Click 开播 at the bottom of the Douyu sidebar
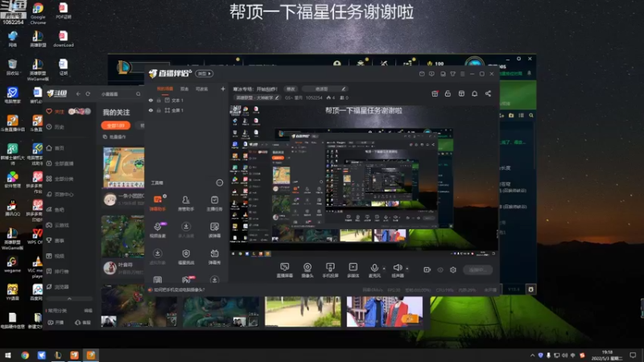This screenshot has height=362, width=644. [x=56, y=323]
